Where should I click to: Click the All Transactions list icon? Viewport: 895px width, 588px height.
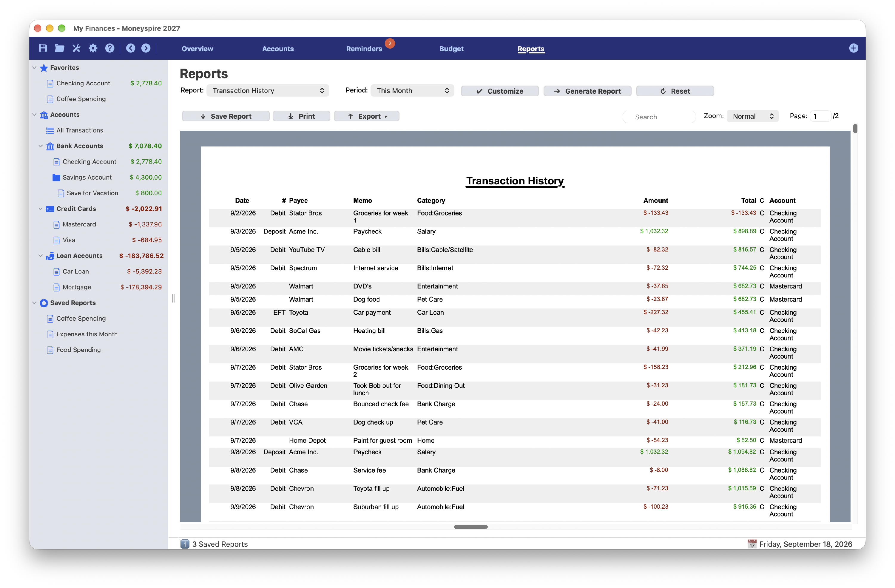click(50, 130)
